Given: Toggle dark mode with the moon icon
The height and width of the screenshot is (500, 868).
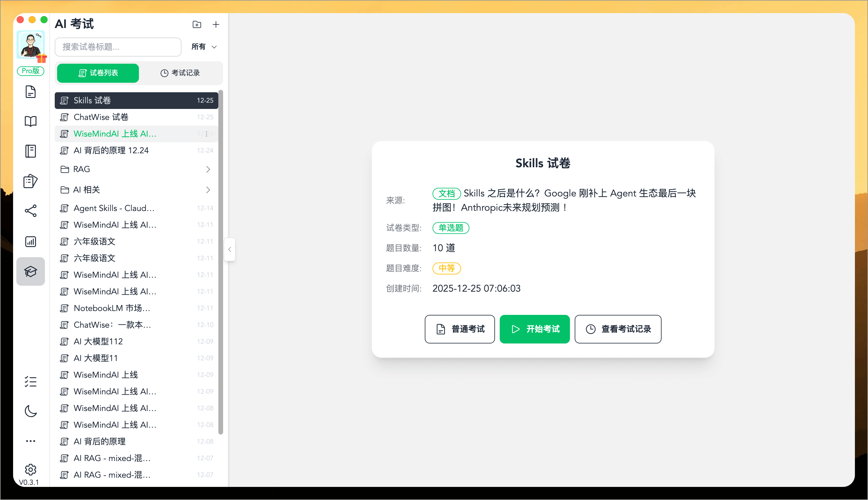Looking at the screenshot, I should [31, 411].
